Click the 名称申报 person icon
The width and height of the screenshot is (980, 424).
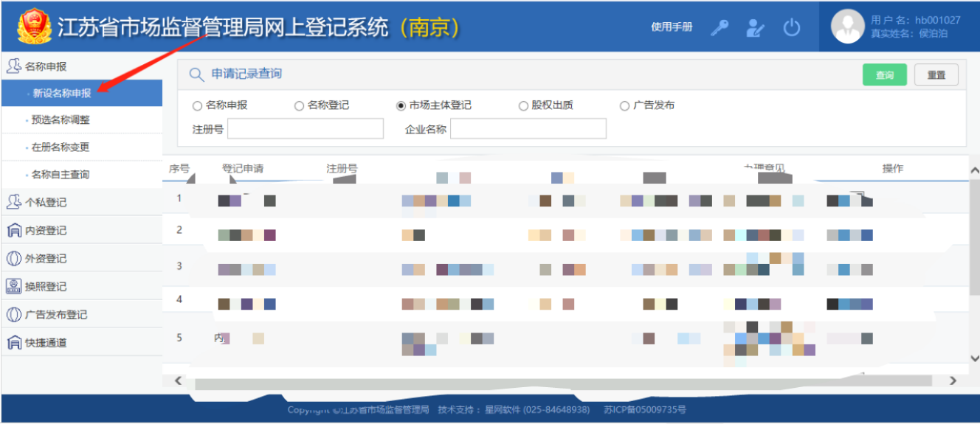[14, 66]
